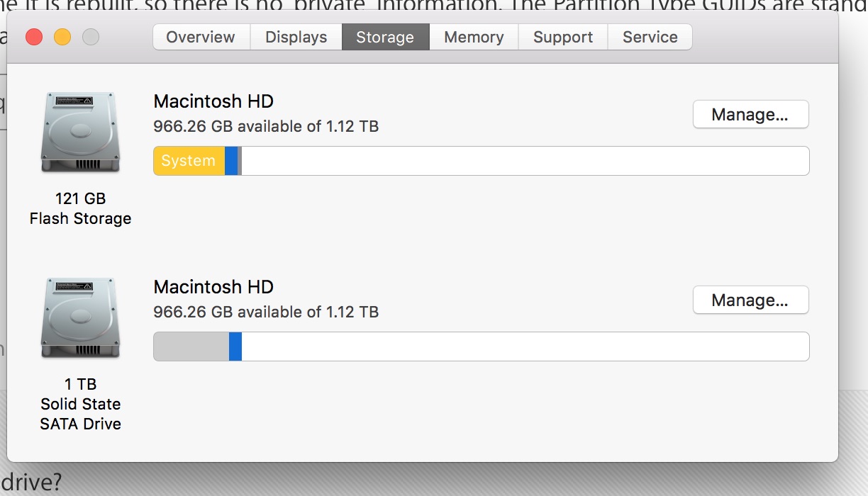Click Manage for the Flash Storage drive
The image size is (868, 496).
point(750,115)
